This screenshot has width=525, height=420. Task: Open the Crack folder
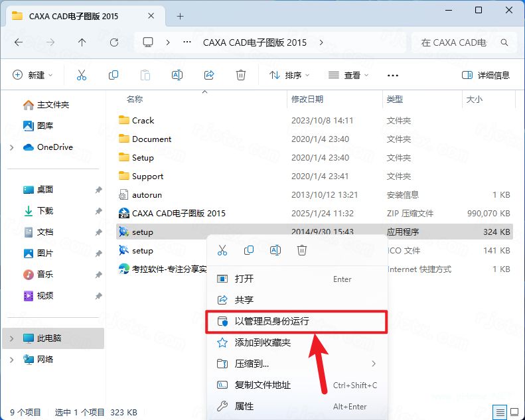(x=315, y=120)
